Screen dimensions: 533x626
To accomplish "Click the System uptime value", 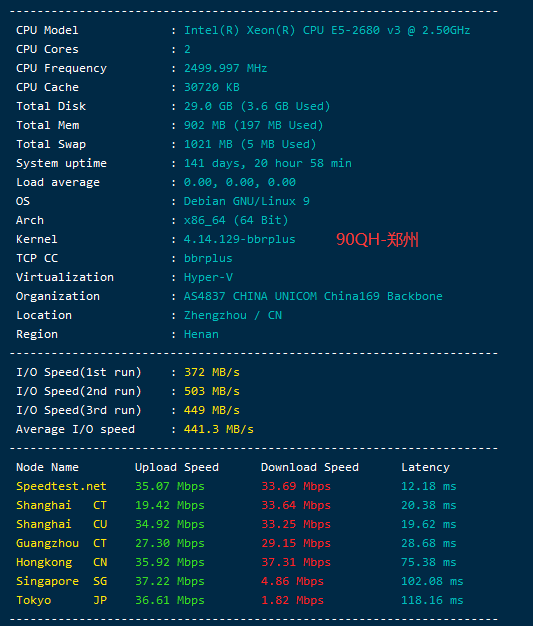I will (267, 163).
